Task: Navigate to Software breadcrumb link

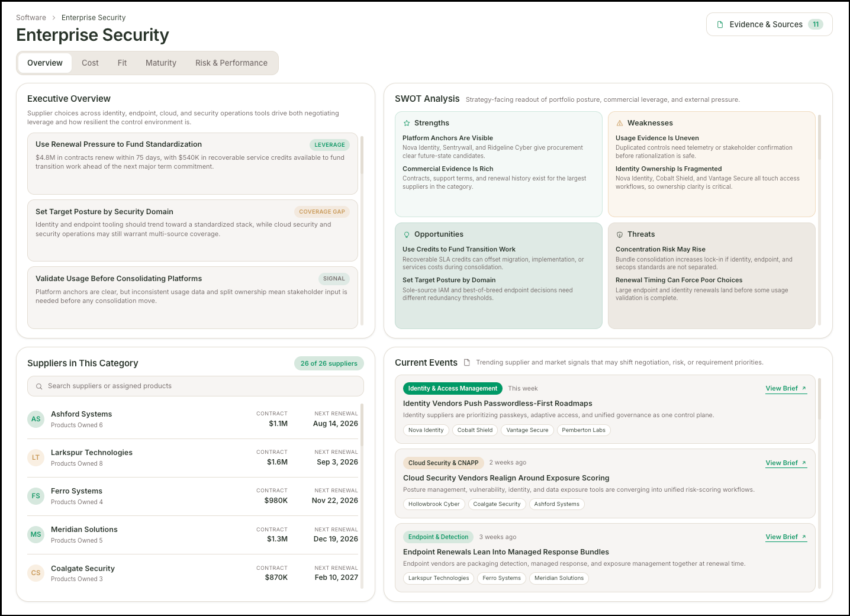Action: 31,18
